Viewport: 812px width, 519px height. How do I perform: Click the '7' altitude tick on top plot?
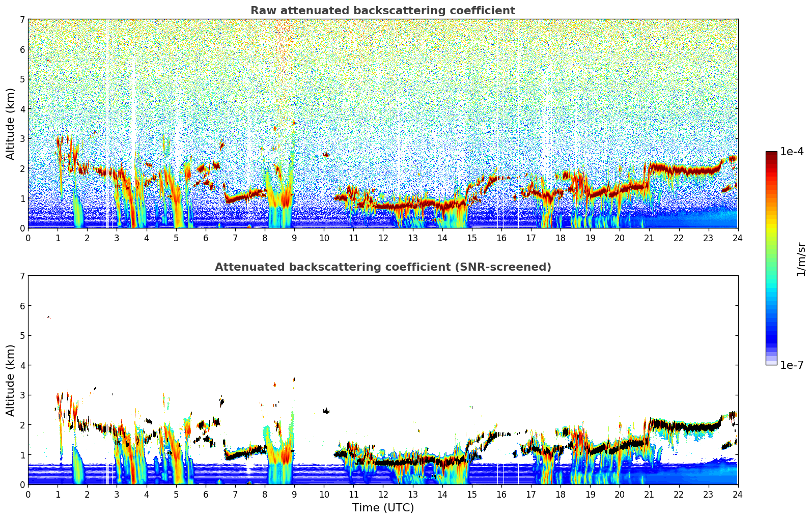22,20
